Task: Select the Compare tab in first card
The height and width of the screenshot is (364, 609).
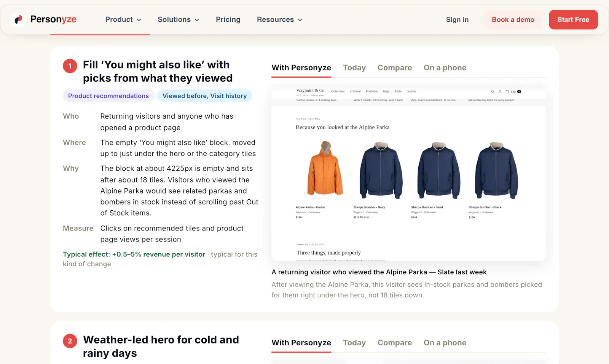Action: click(395, 68)
